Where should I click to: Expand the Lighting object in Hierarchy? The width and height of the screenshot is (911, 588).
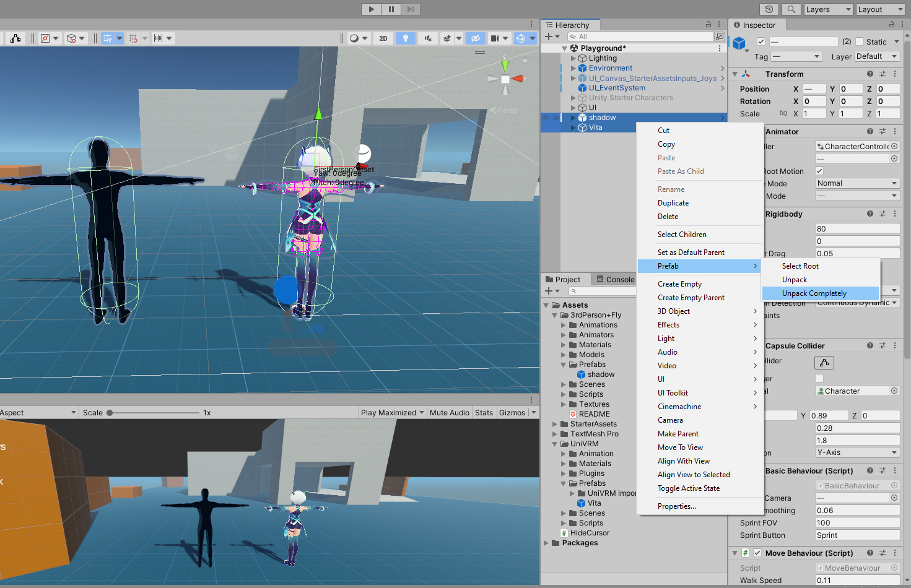[573, 58]
